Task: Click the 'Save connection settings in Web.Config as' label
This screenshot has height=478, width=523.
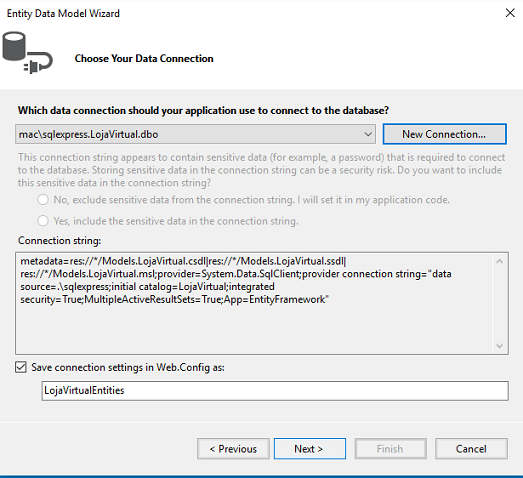Action: pos(128,367)
